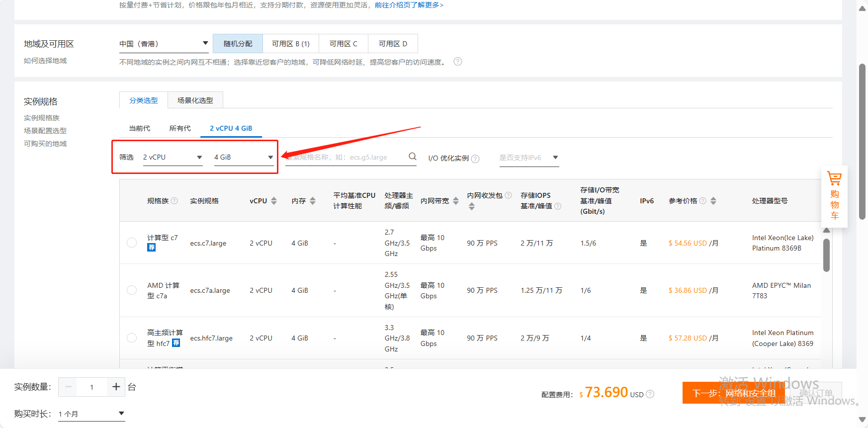Switch to 当前代 tab

point(140,128)
